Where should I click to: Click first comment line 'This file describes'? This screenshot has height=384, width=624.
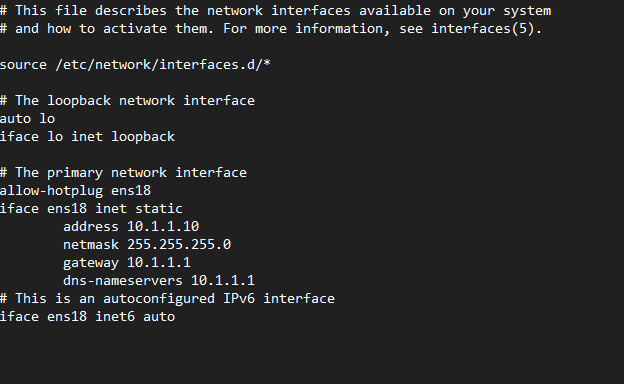point(275,11)
